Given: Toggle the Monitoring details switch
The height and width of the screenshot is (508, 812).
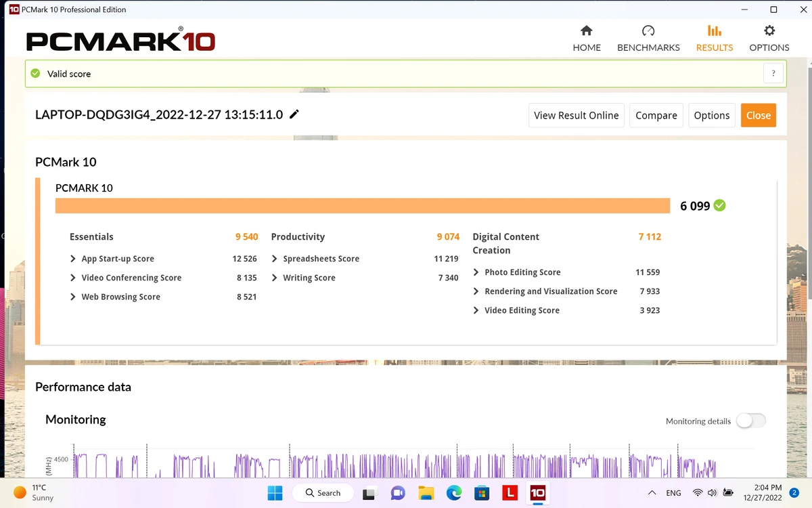Looking at the screenshot, I should (751, 421).
